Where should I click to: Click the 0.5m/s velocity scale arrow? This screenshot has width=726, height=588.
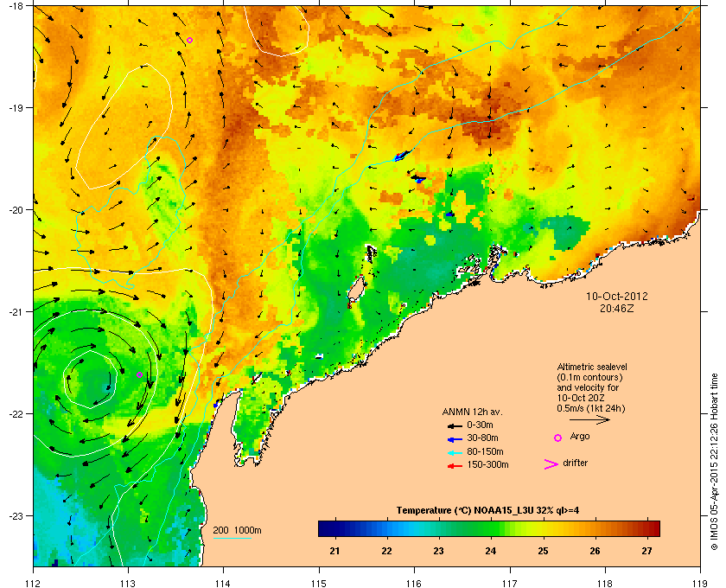pyautogui.click(x=589, y=420)
